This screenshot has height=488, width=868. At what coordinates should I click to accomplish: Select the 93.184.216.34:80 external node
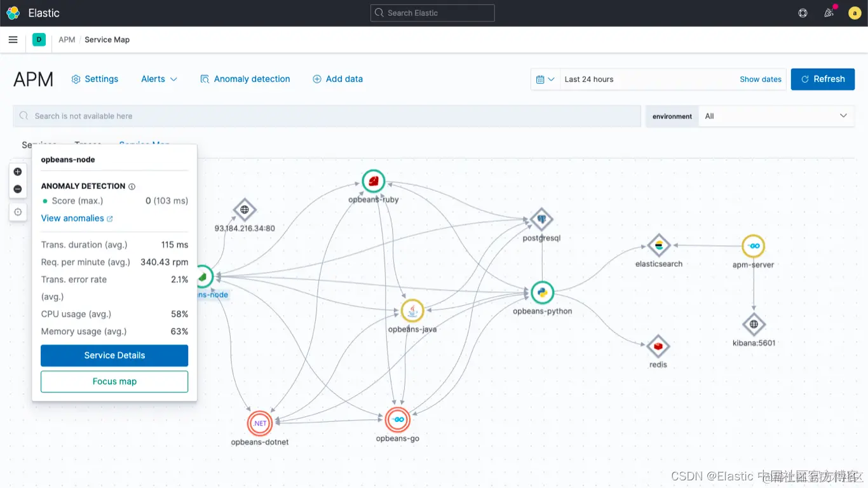point(245,210)
